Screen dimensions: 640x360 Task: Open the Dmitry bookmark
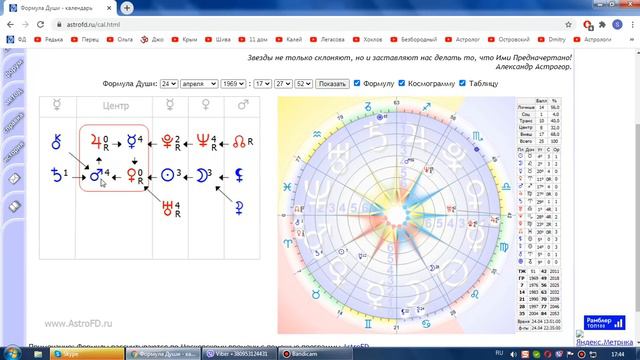(x=552, y=40)
